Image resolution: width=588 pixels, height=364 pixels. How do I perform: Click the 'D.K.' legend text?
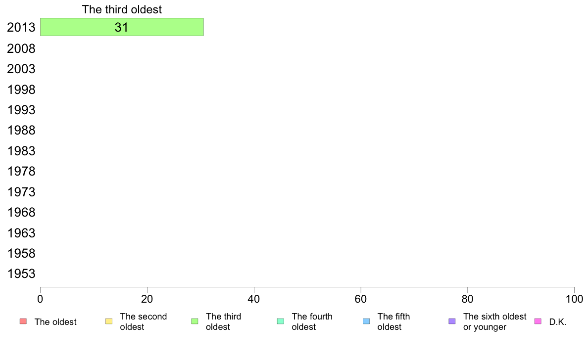coord(558,322)
